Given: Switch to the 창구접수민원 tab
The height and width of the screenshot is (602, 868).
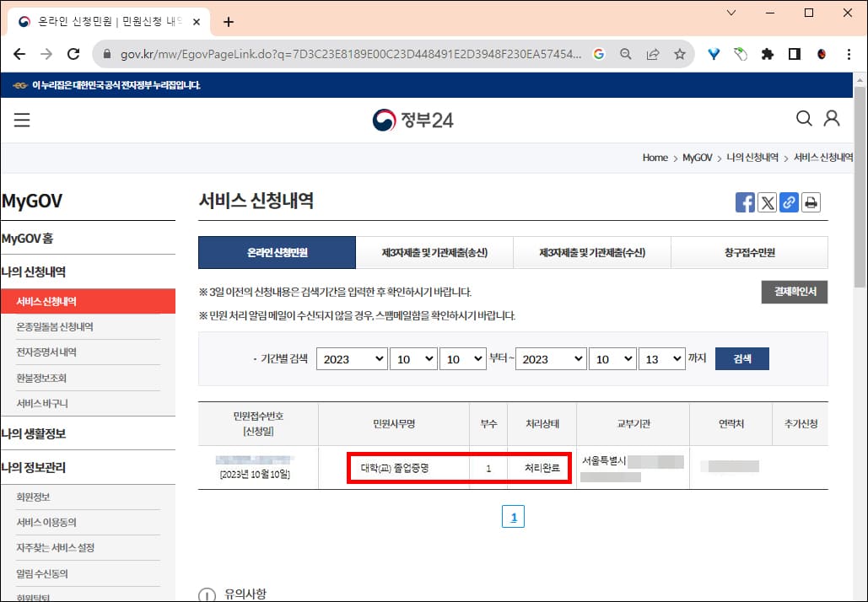Looking at the screenshot, I should [749, 252].
